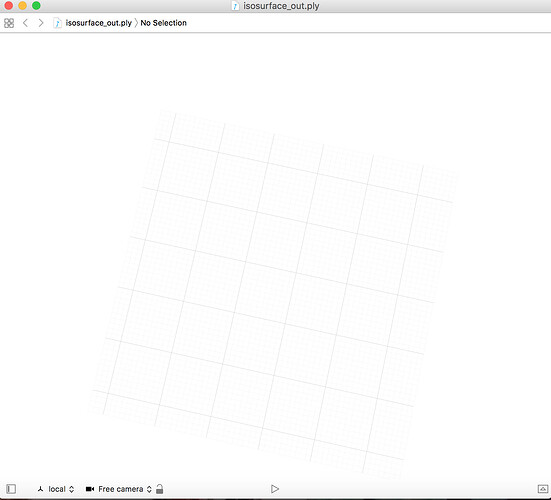The image size is (551, 500).
Task: Click the file icon in the jump bar
Action: 57,23
